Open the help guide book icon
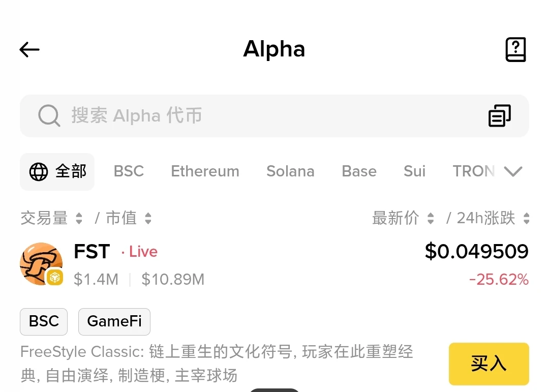549x392 pixels. coord(516,49)
